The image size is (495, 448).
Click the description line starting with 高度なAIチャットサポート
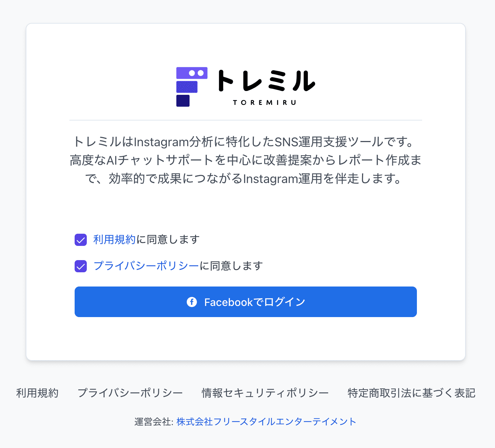(x=245, y=160)
